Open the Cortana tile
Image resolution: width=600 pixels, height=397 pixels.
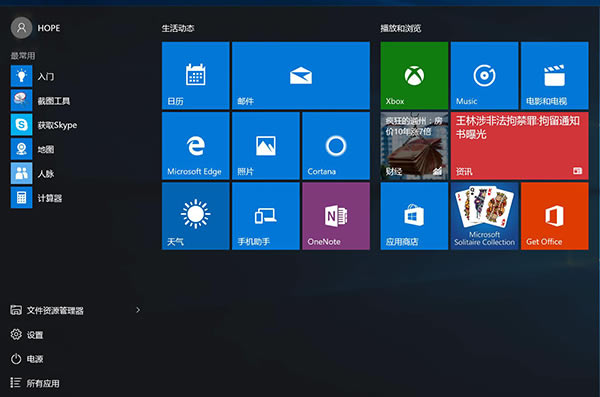336,145
